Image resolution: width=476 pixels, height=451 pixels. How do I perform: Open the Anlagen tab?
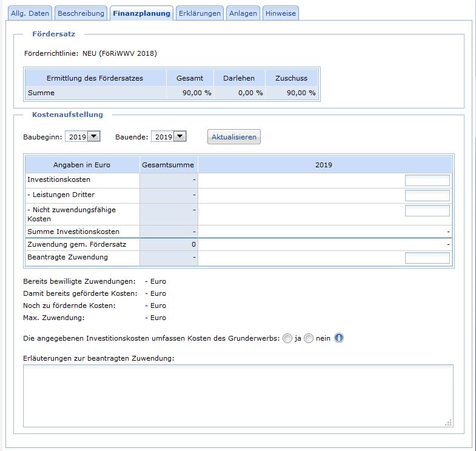coord(243,13)
